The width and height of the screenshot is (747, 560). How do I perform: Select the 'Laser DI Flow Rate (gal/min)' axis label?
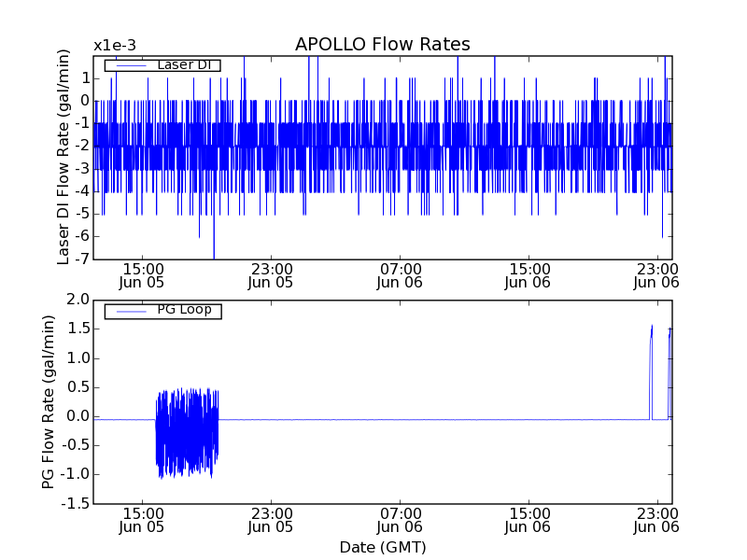click(63, 157)
